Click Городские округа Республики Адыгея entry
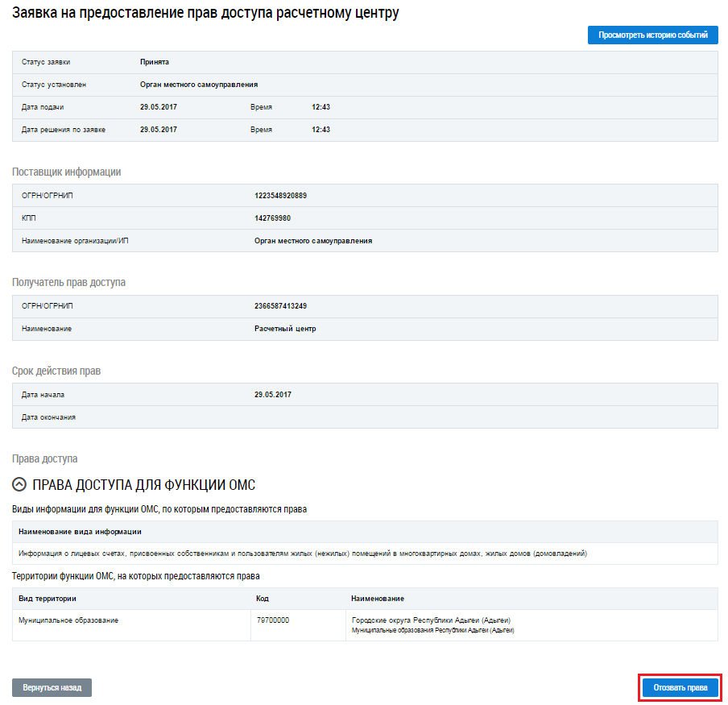 (x=432, y=620)
